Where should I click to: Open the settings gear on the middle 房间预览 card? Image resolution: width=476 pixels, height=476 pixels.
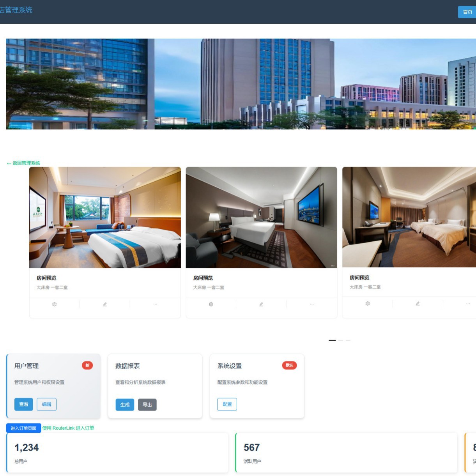click(211, 304)
